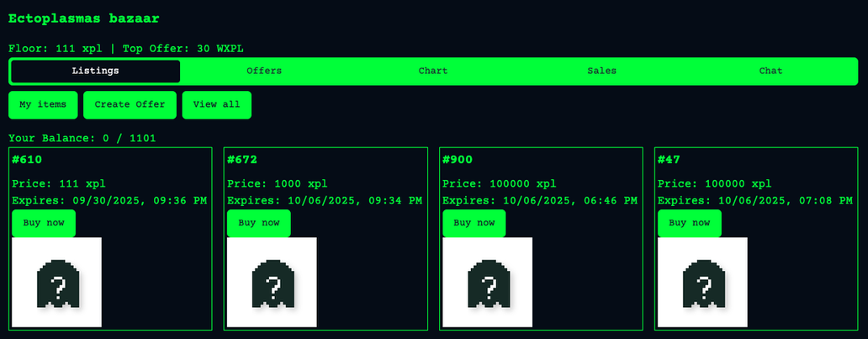Select the #47 listing title

[670, 160]
